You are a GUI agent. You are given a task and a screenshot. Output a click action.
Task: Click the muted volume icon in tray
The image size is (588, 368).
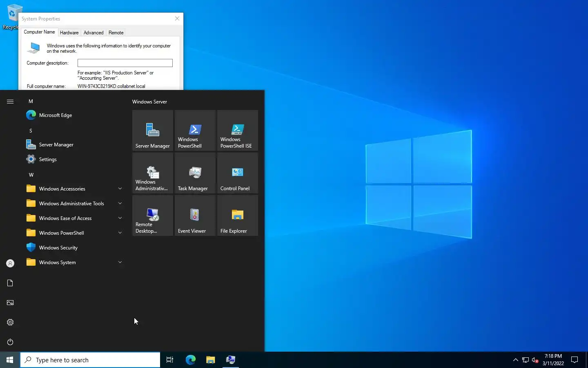(x=535, y=360)
